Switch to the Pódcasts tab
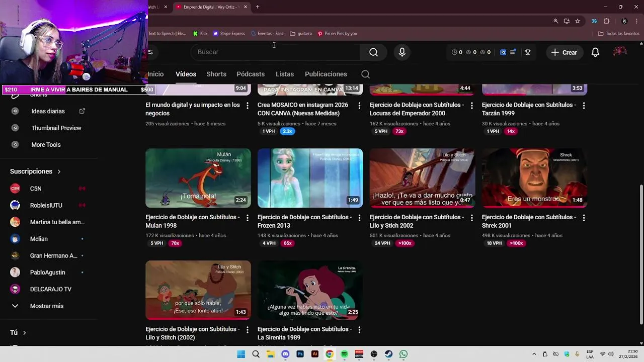The width and height of the screenshot is (644, 362). tap(251, 74)
